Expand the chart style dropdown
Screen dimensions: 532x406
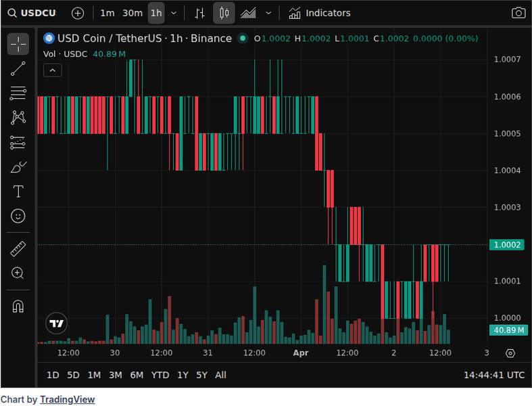[x=268, y=14]
